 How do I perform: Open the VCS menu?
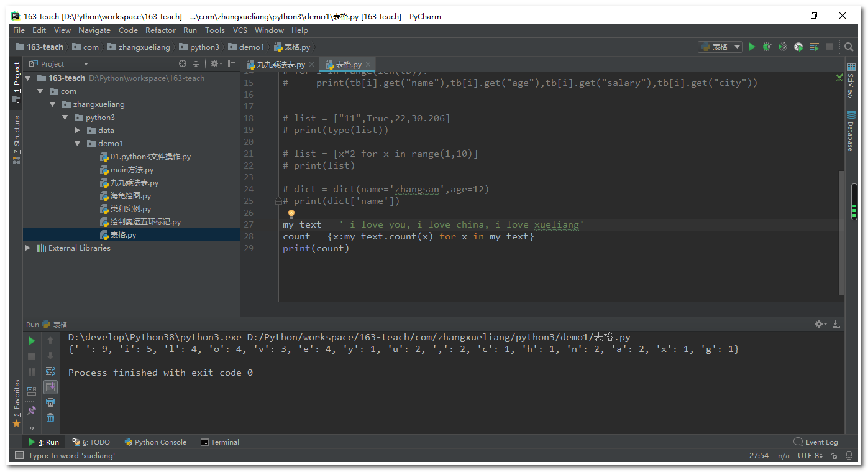pos(240,30)
